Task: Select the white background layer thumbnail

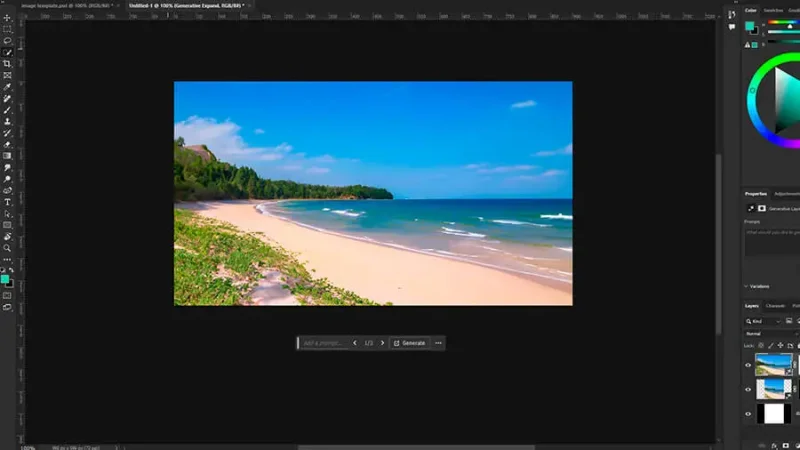Action: pos(773,414)
